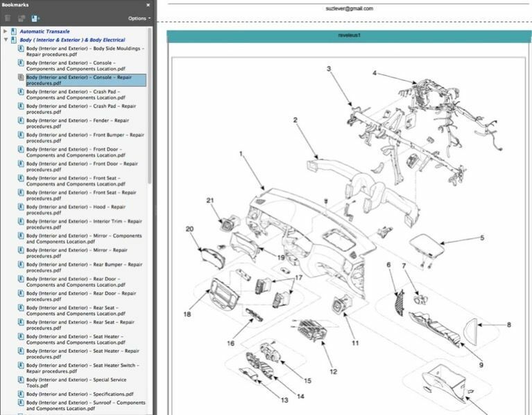Open Body Side Mouldings Repair procedures bookmark
532x415 pixels.
pos(85,52)
